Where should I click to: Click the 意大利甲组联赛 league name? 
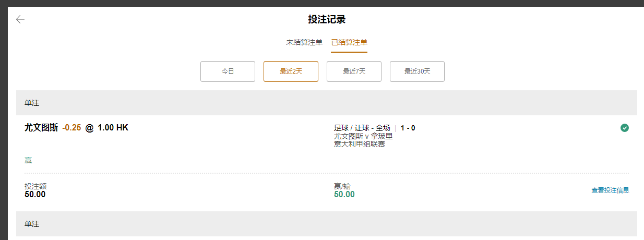pyautogui.click(x=360, y=144)
